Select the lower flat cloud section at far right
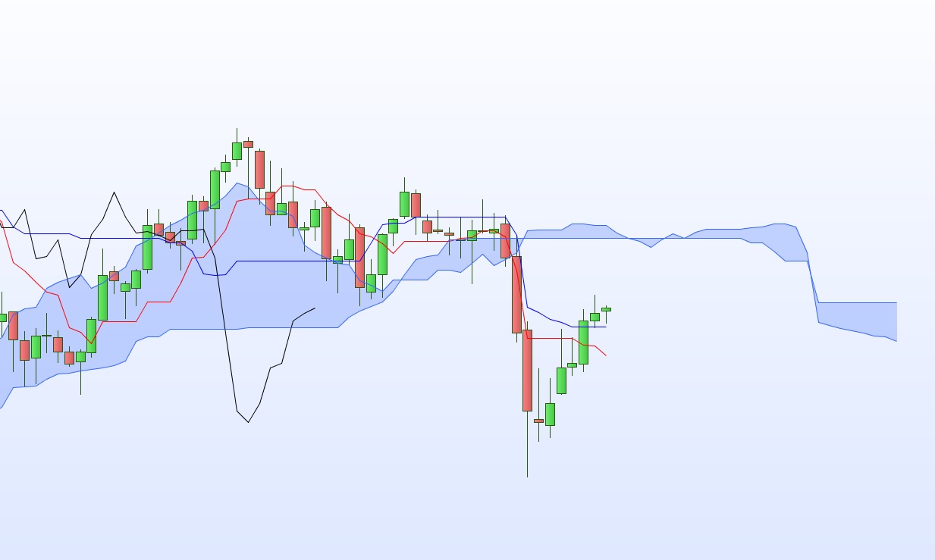The width and height of the screenshot is (935, 560). coord(857,318)
